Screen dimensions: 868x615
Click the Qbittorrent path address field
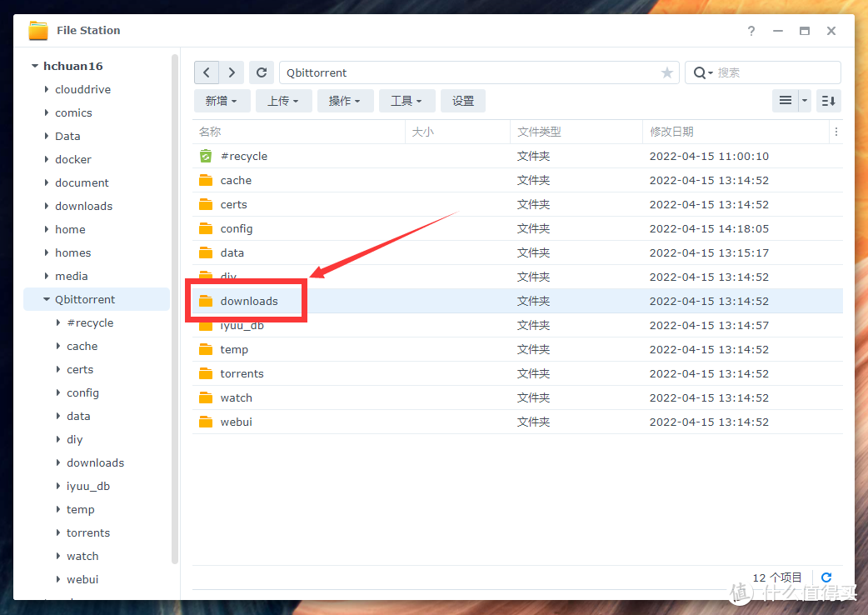479,72
